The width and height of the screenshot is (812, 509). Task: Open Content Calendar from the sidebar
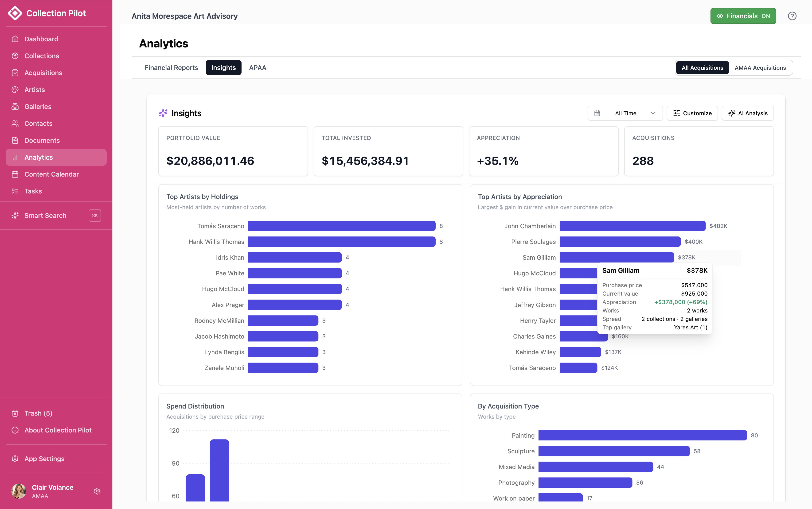tap(56, 174)
